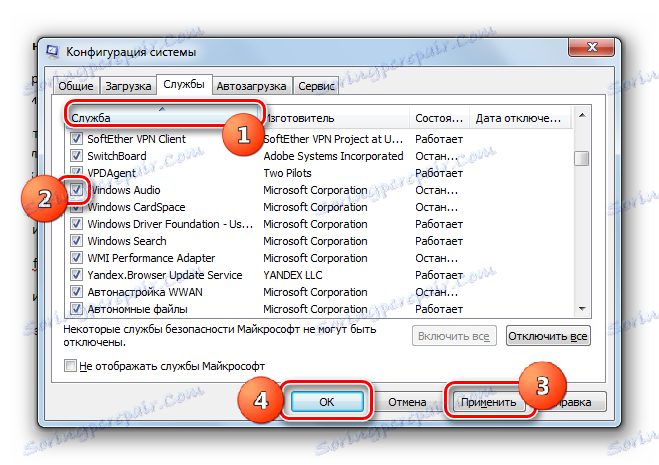Screen dimensions: 659x465
Task: Uncheck Yandex.Browser Update Service
Action: [76, 275]
